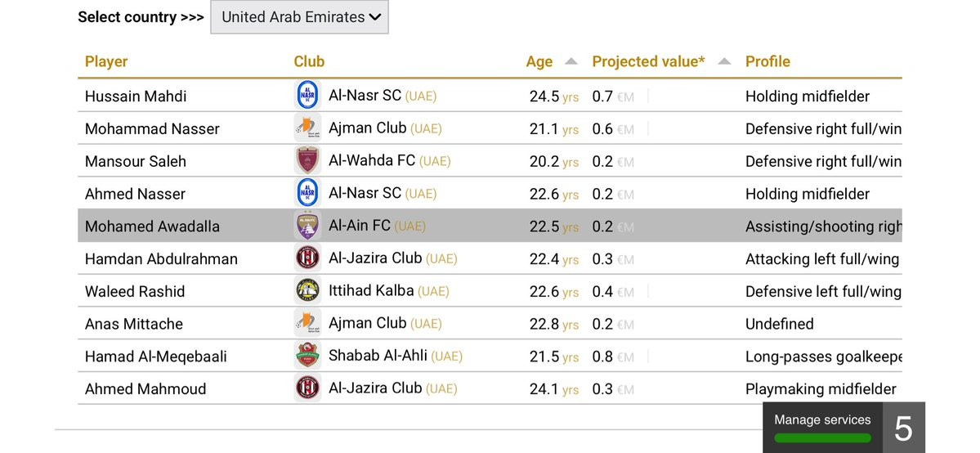Click the Profile column header

click(767, 61)
